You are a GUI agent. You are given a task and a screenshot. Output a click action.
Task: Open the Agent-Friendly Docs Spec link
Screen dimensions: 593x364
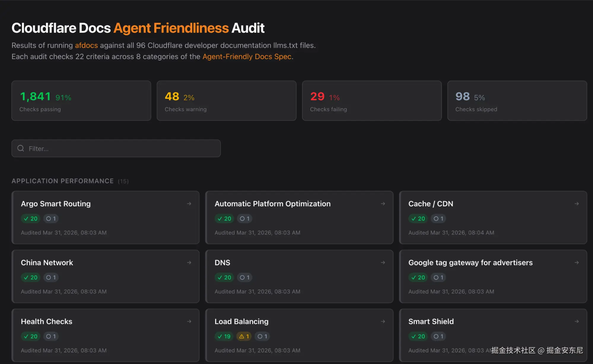[247, 56]
